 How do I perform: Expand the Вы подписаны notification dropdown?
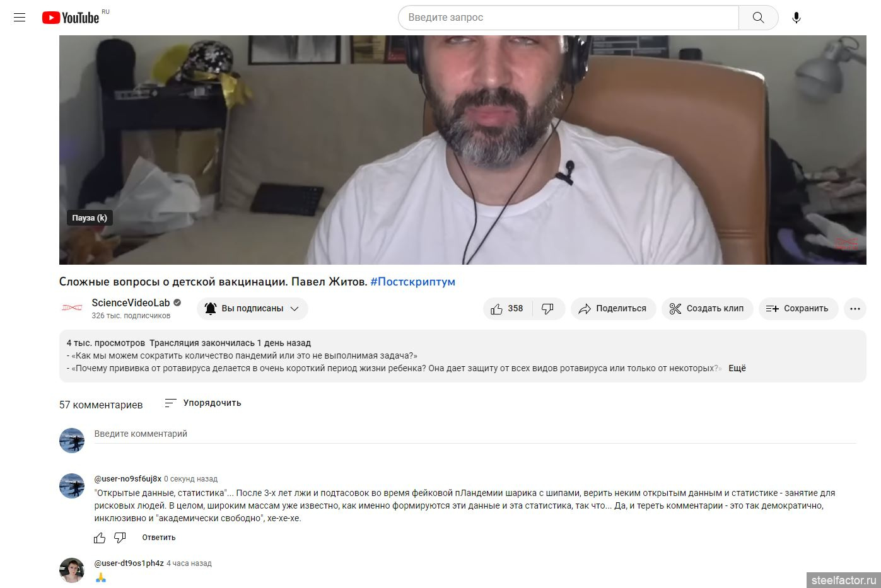coord(252,309)
